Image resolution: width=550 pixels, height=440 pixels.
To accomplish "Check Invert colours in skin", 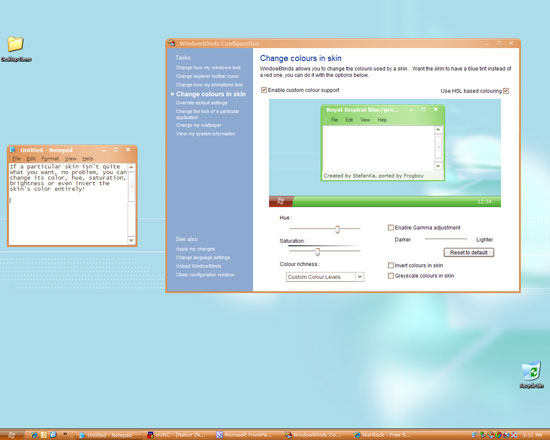I will click(390, 265).
